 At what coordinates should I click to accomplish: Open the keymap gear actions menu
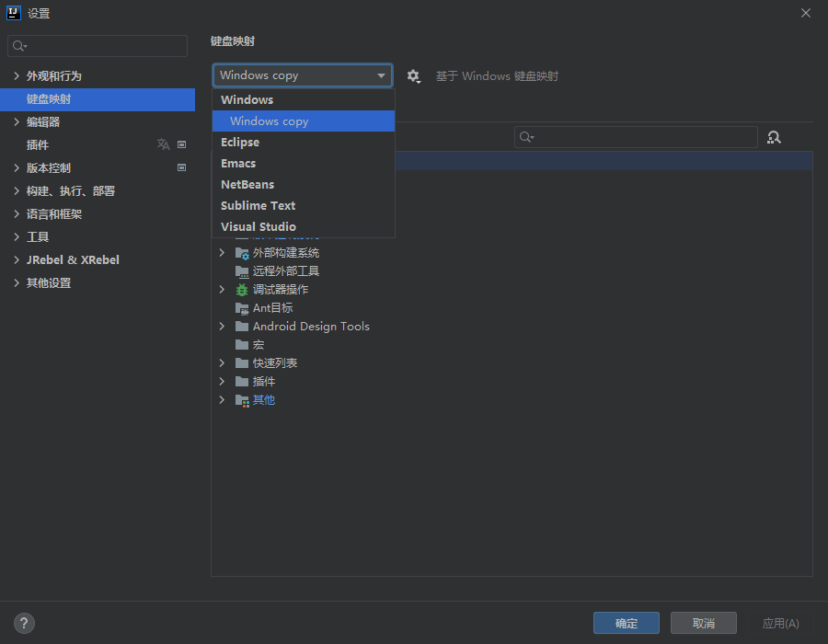coord(413,76)
